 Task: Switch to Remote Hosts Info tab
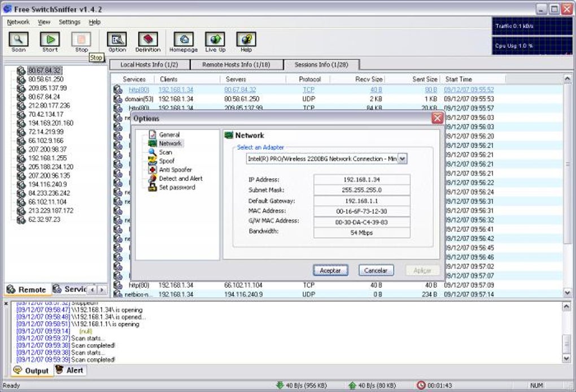point(236,65)
